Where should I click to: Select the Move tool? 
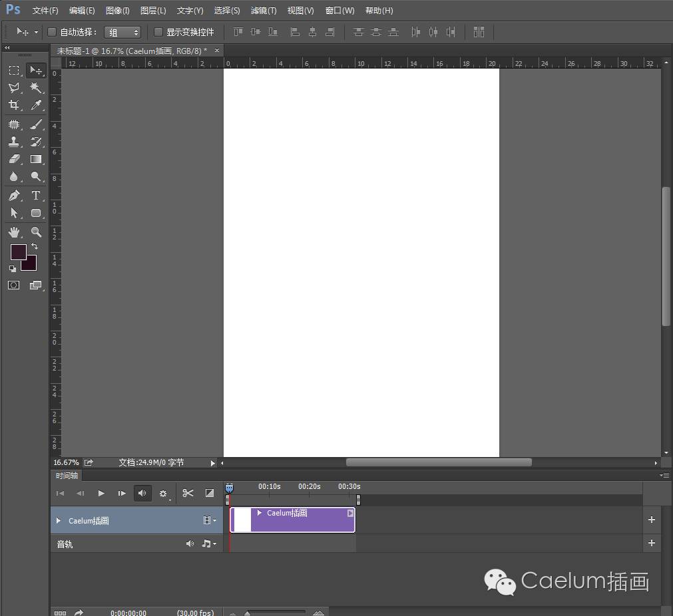click(x=36, y=71)
